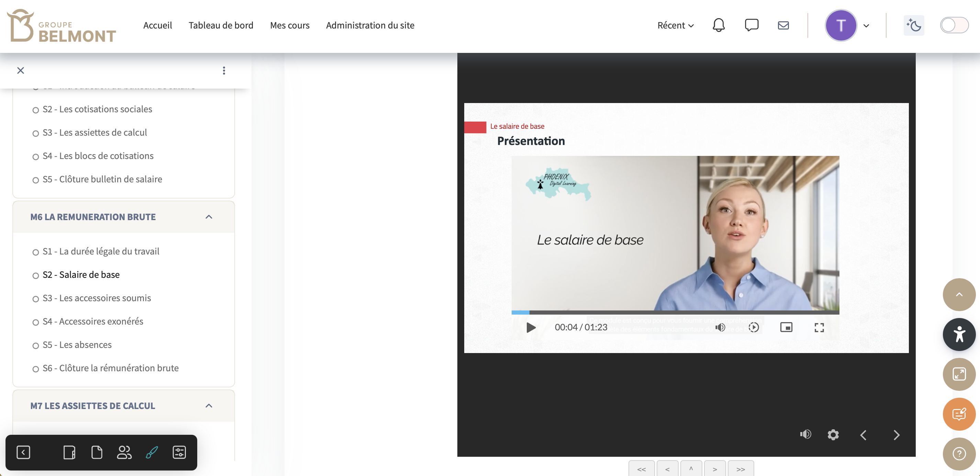
Task: Click the M6 LA REMUNERATION BRUTE heading
Action: (x=93, y=217)
